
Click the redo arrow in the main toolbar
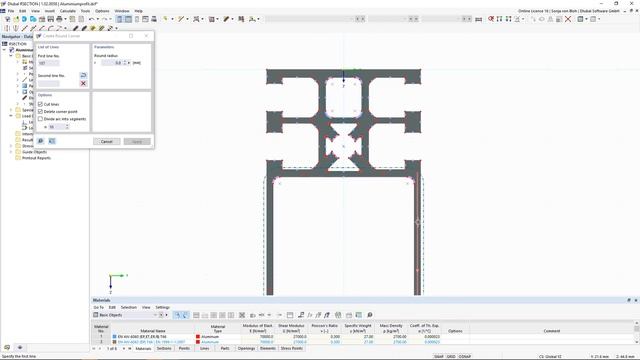pos(105,19)
